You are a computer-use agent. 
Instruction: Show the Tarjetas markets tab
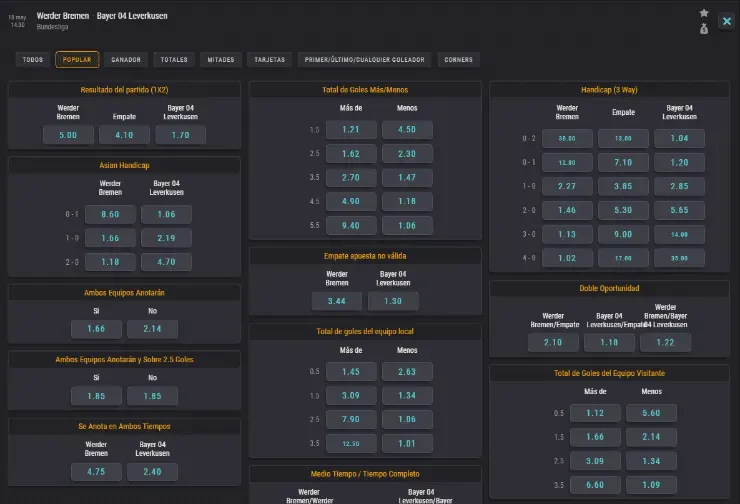tap(269, 60)
